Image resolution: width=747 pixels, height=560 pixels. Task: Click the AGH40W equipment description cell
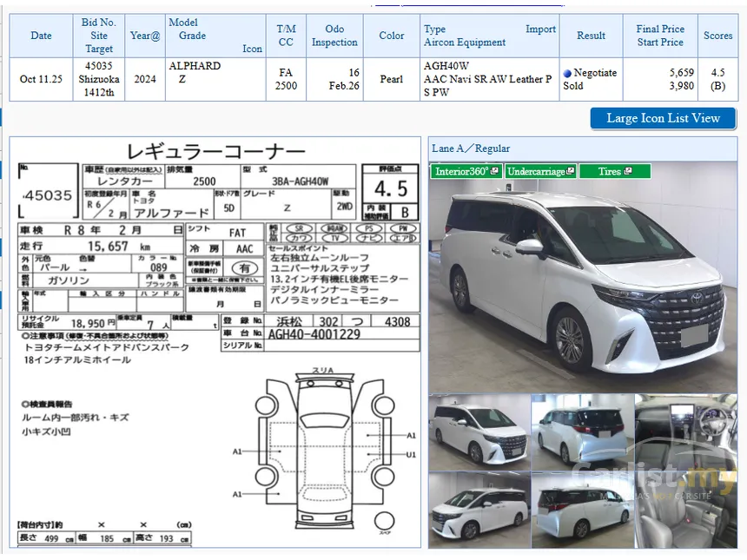(x=490, y=79)
